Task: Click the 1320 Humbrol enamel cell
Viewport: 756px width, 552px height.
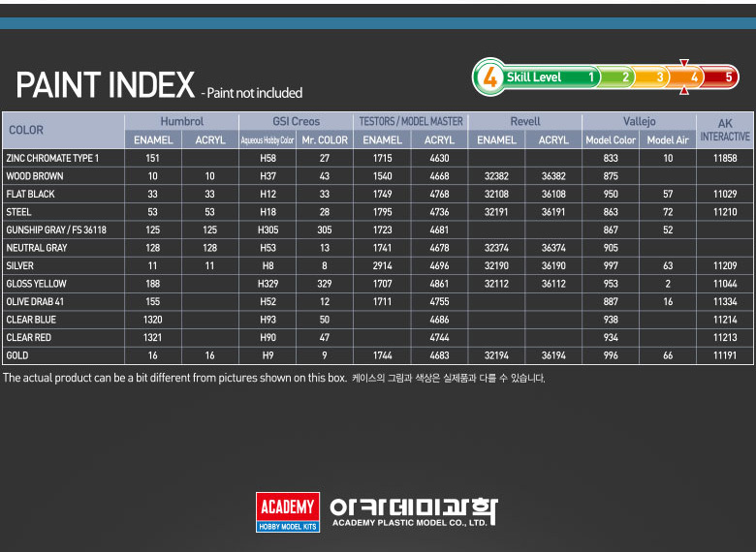Action: [153, 320]
